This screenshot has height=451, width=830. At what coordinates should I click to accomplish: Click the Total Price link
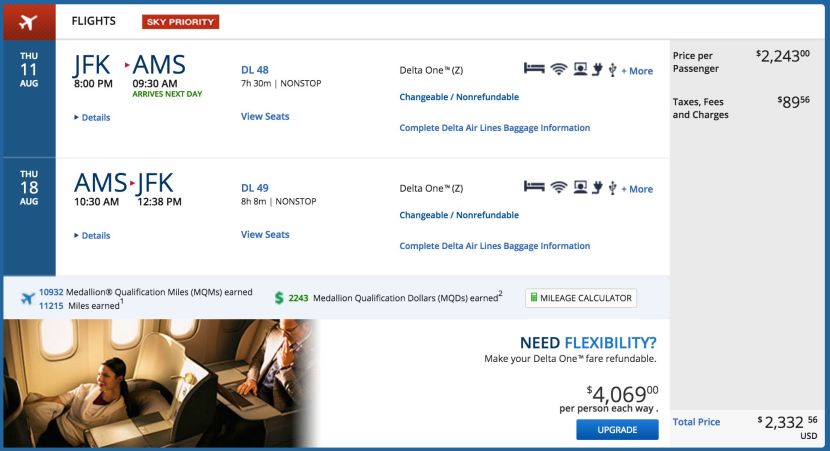tap(696, 422)
